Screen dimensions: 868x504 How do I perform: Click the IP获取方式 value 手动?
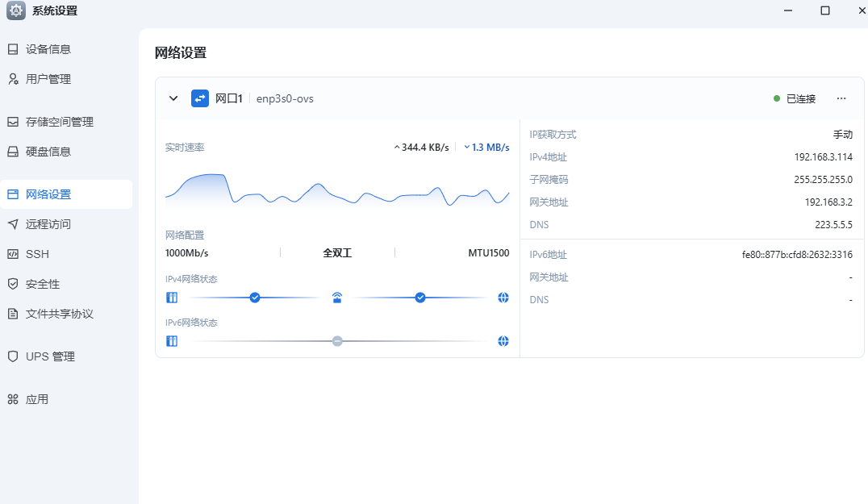(843, 135)
